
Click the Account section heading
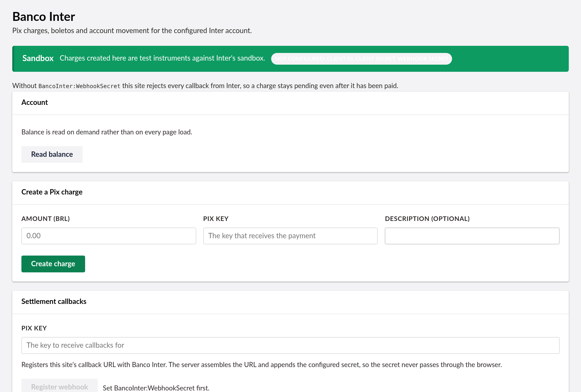[x=35, y=102]
